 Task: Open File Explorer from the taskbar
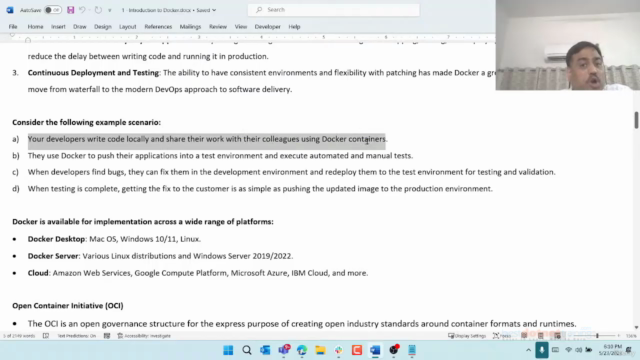320,350
